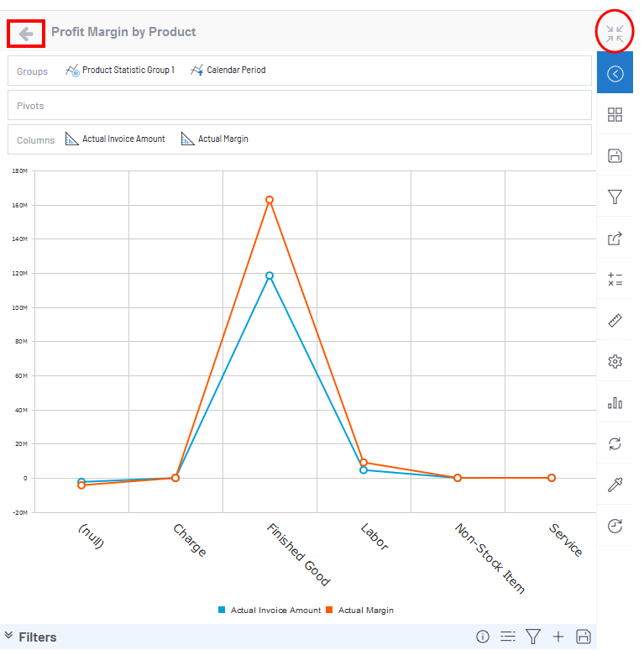
Task: Click the save icon in right sidebar
Action: point(615,156)
